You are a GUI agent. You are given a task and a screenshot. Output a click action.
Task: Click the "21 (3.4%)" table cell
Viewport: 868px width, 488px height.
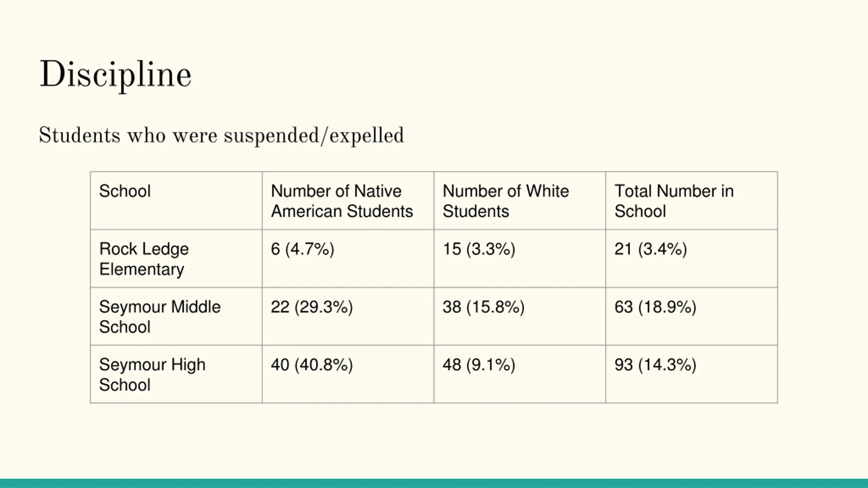(x=651, y=249)
